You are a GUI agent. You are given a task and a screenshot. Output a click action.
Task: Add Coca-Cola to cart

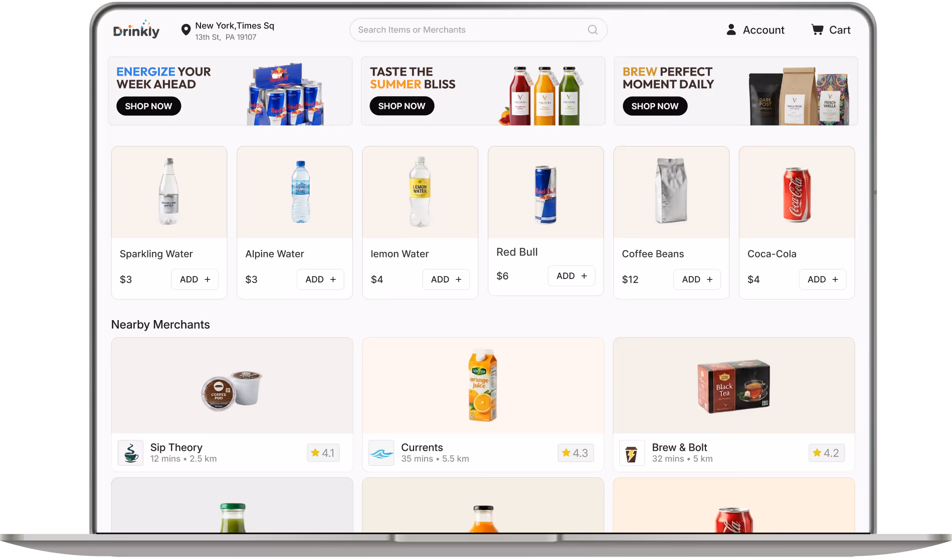(823, 279)
